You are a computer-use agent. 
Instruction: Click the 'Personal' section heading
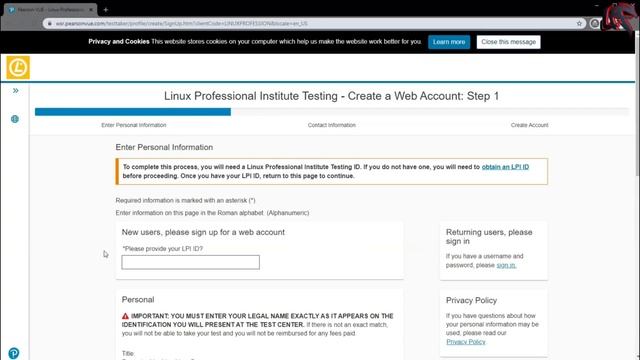tap(138, 300)
